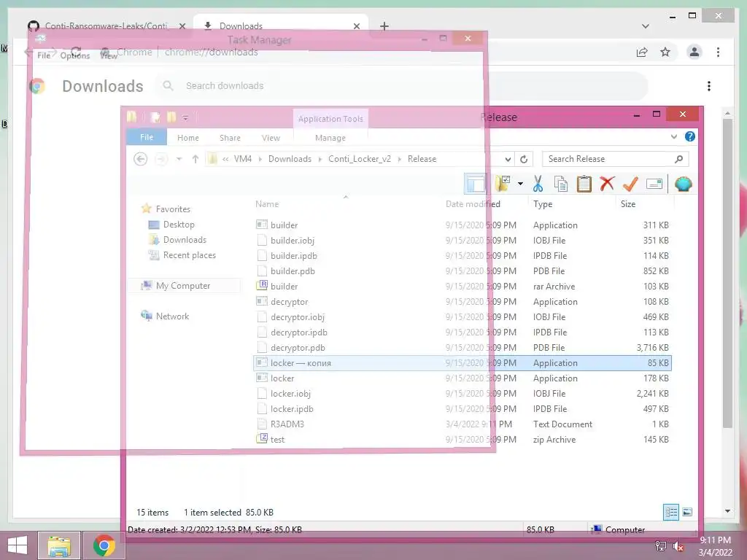The height and width of the screenshot is (560, 747).
Task: Open the Folder Options toolbar icon
Action: pos(503,184)
